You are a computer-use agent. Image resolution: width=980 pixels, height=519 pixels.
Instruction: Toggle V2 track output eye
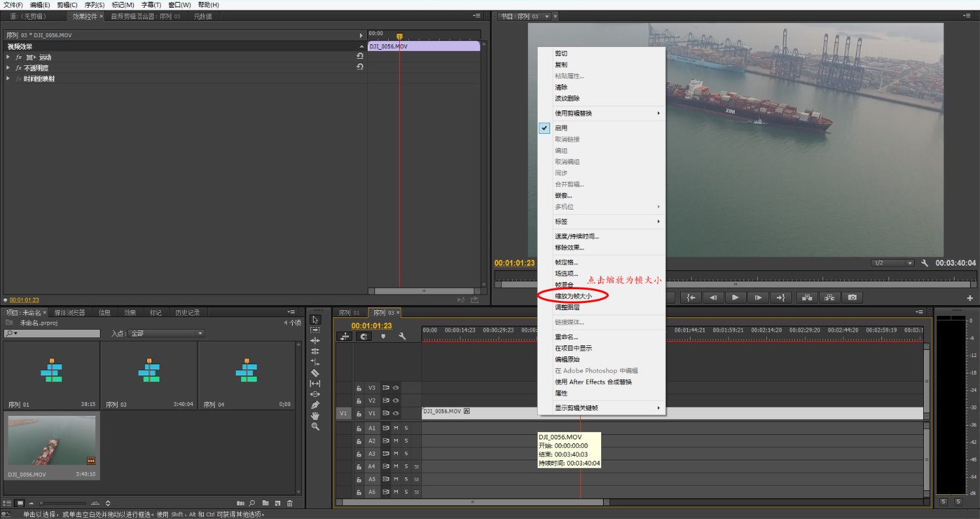click(x=396, y=400)
